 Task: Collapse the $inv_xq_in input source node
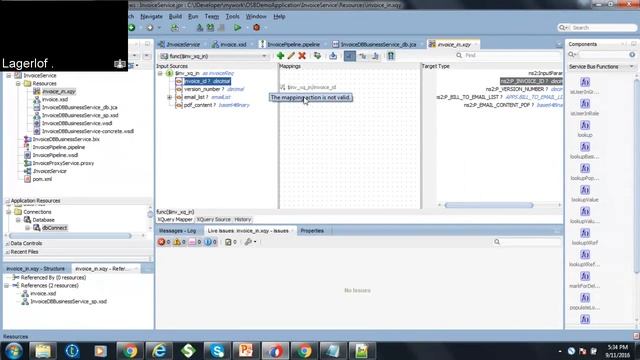click(160, 73)
